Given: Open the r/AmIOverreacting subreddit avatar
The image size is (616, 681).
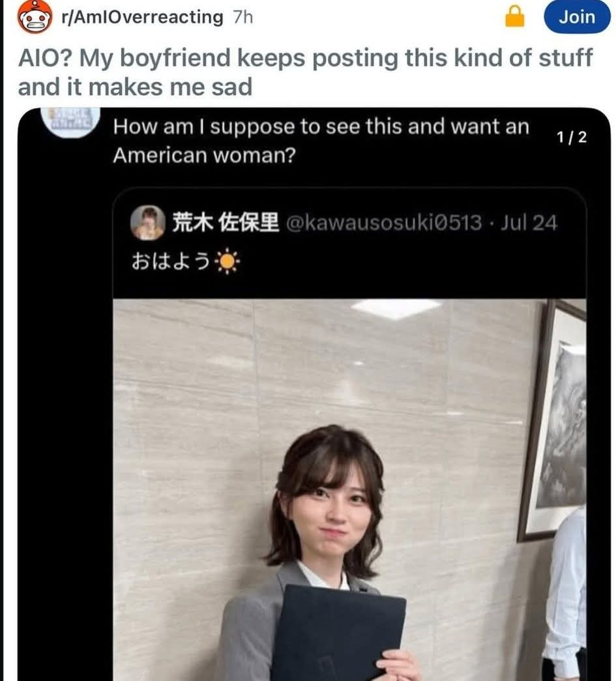Looking at the screenshot, I should [35, 16].
